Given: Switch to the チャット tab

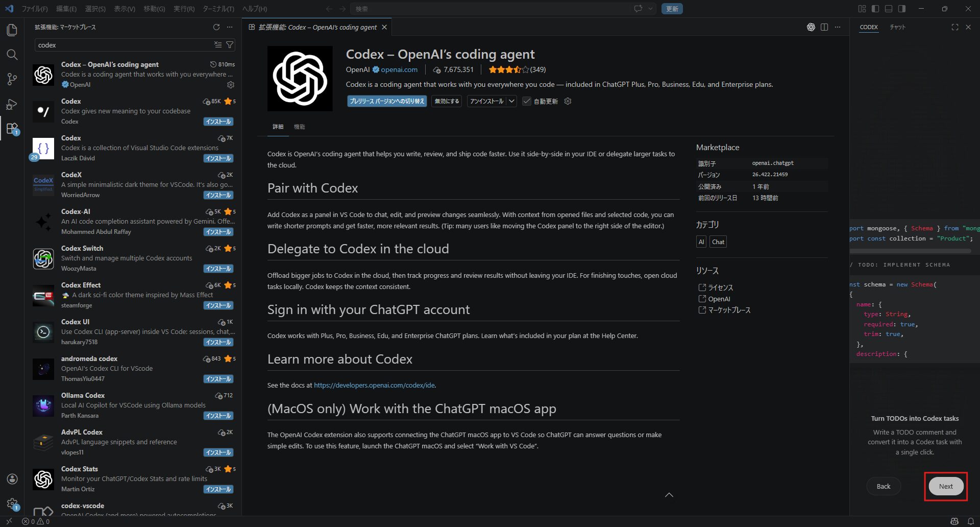Looking at the screenshot, I should coord(897,27).
